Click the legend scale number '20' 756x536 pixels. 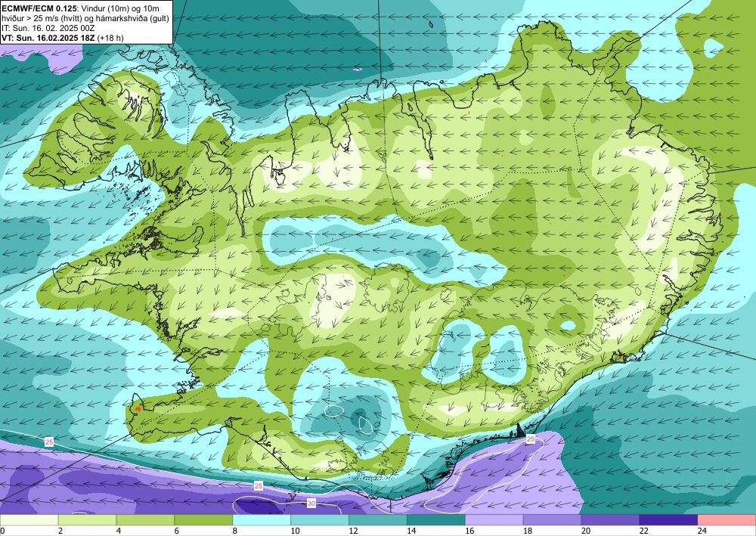point(585,531)
